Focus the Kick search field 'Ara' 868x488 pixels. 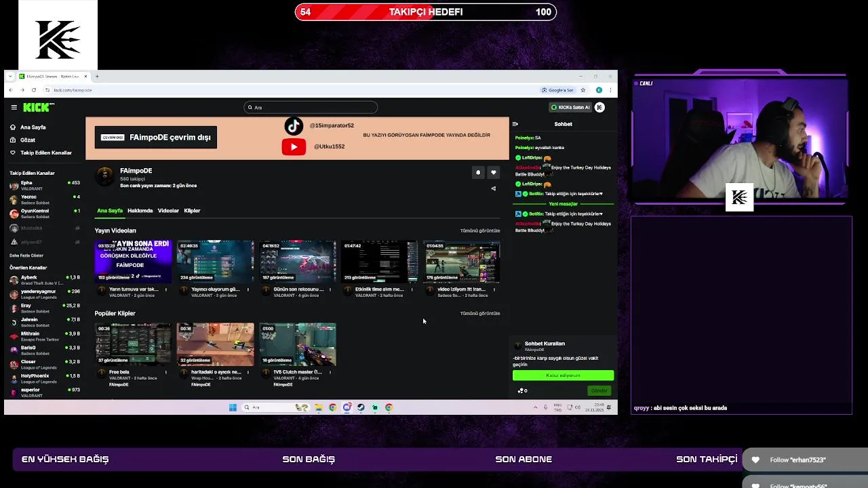click(x=311, y=107)
